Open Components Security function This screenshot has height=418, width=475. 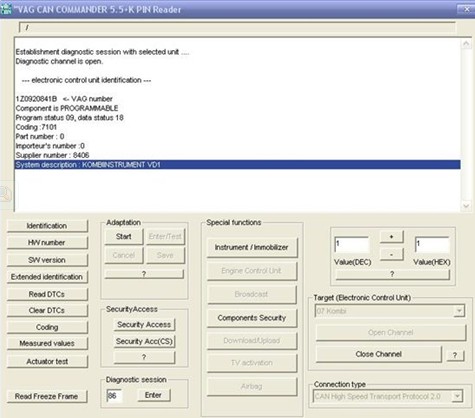[252, 318]
